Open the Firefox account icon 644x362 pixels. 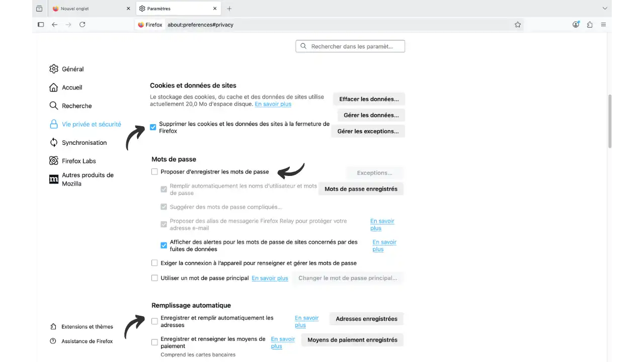coord(576,24)
